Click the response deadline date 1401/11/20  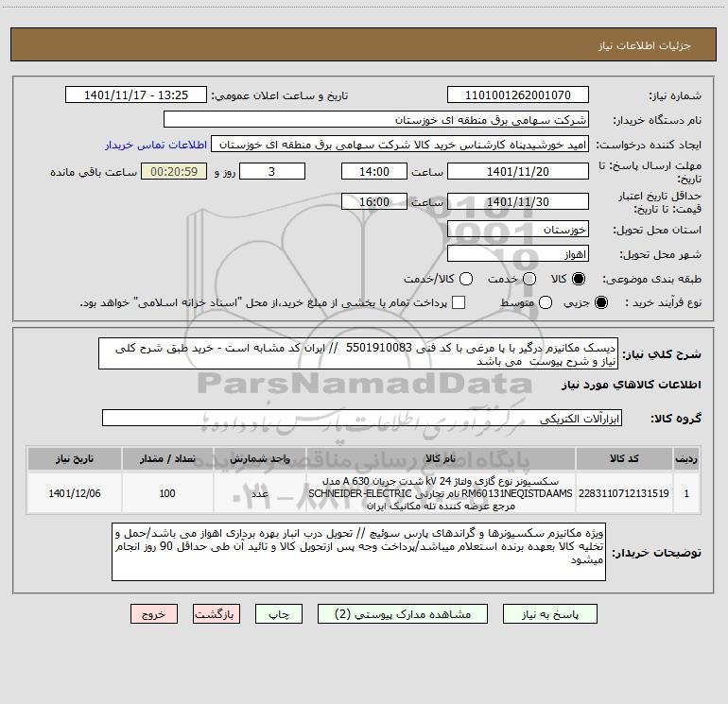[518, 171]
